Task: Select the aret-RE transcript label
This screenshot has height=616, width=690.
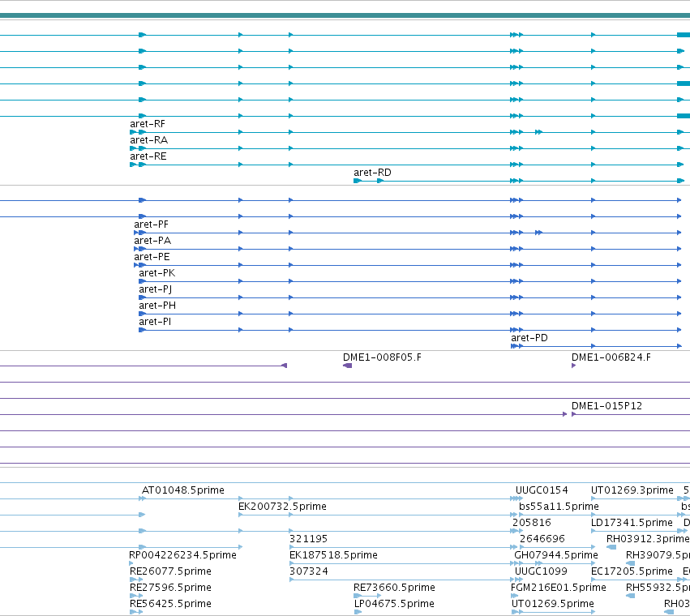Action: [148, 156]
